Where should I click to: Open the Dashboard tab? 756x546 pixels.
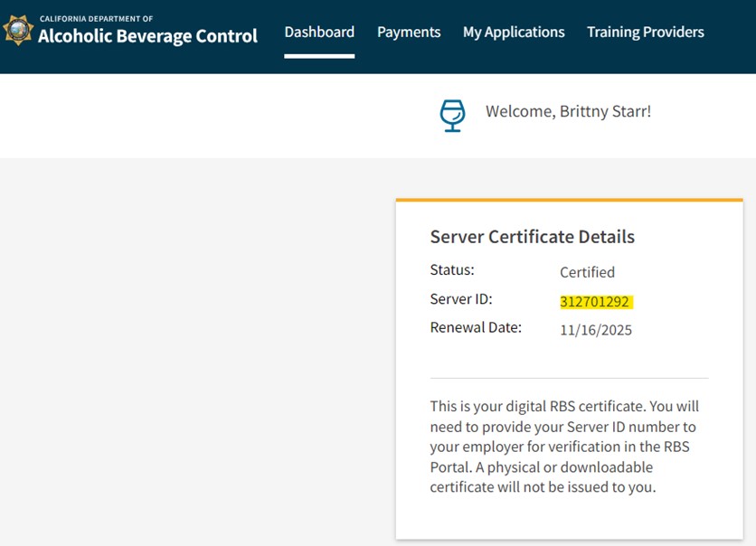319,33
